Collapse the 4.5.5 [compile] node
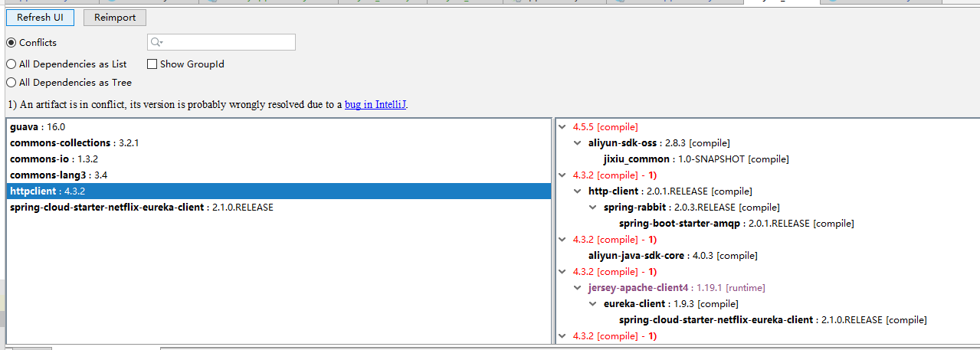Viewport: 980px width, 350px height. (563, 127)
